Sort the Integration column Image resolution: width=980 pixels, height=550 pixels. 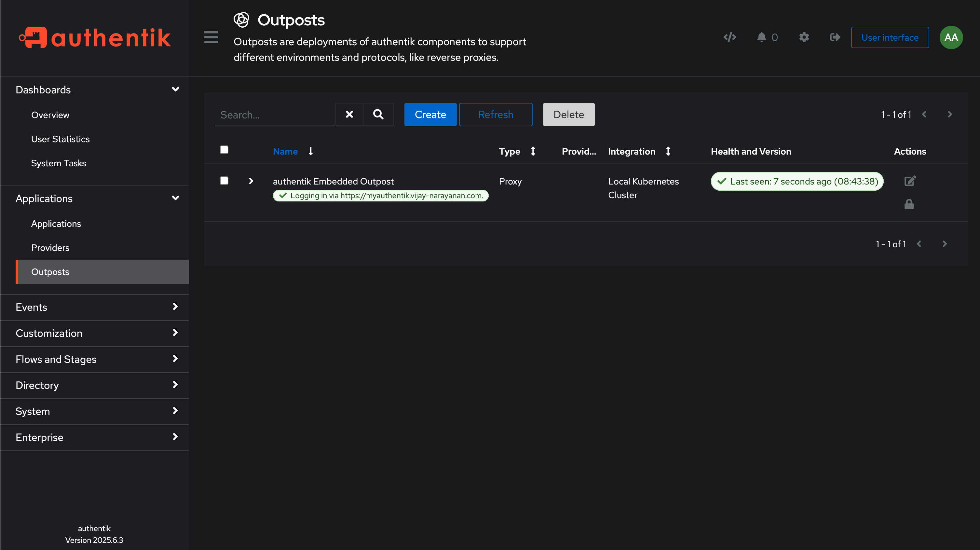[668, 151]
